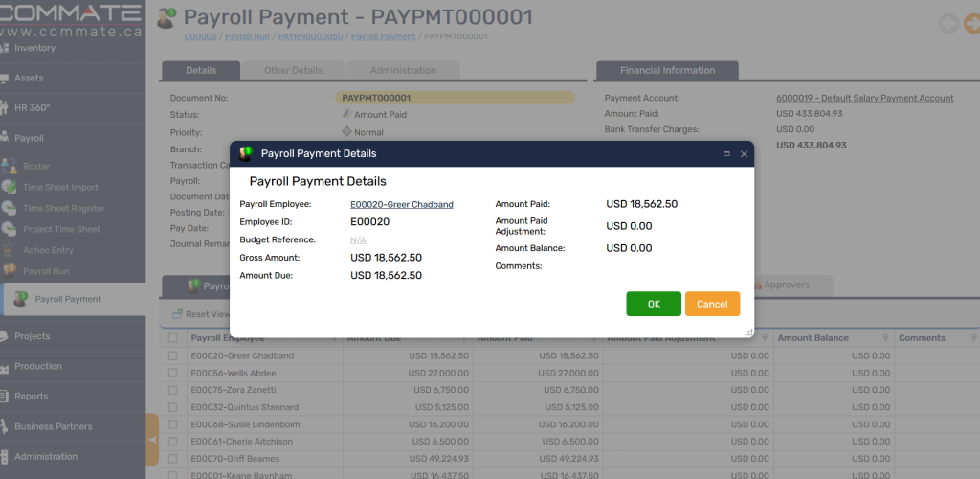Click the dialog title bar payment icon
The width and height of the screenshot is (980, 479).
coord(246,154)
